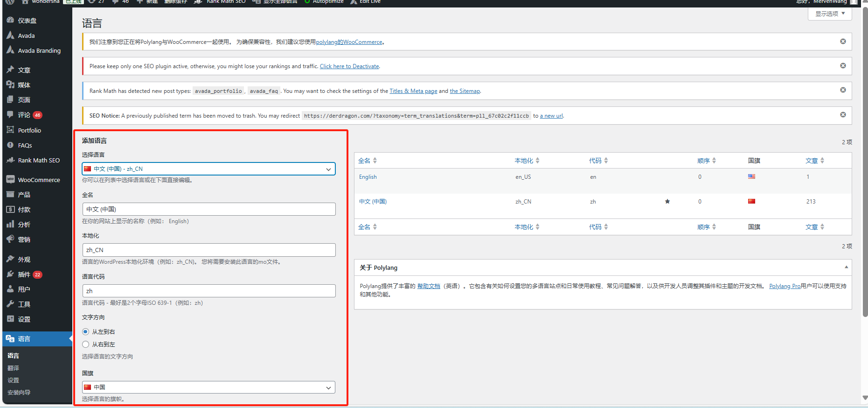
Task: Go to 媒体 media library
Action: [x=24, y=85]
